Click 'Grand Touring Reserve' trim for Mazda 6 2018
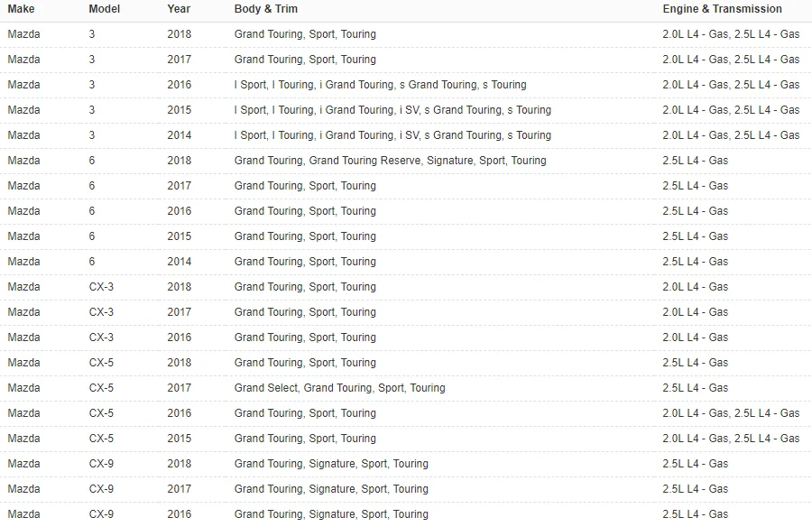The width and height of the screenshot is (812, 527). 365,161
